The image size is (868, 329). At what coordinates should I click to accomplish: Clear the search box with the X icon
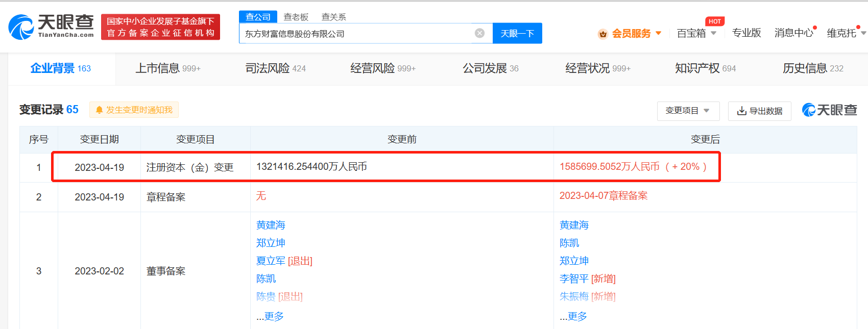479,33
